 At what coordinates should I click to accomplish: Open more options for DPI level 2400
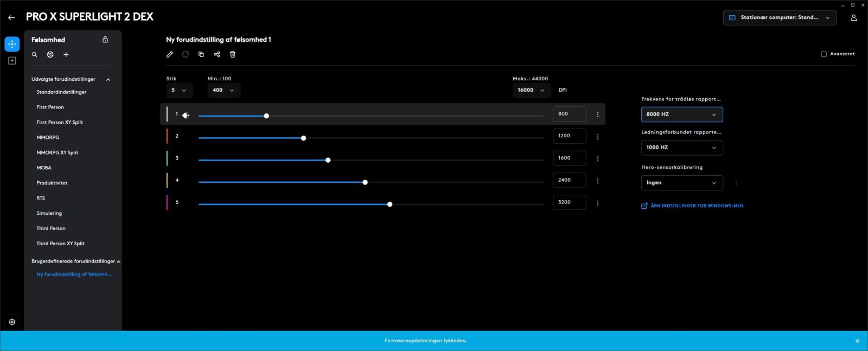click(598, 181)
